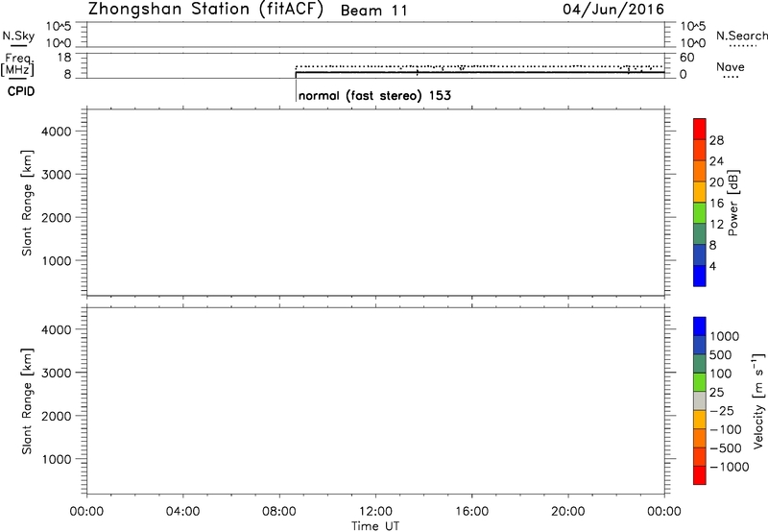Click the light green 12 dB Power swatch

click(x=700, y=212)
